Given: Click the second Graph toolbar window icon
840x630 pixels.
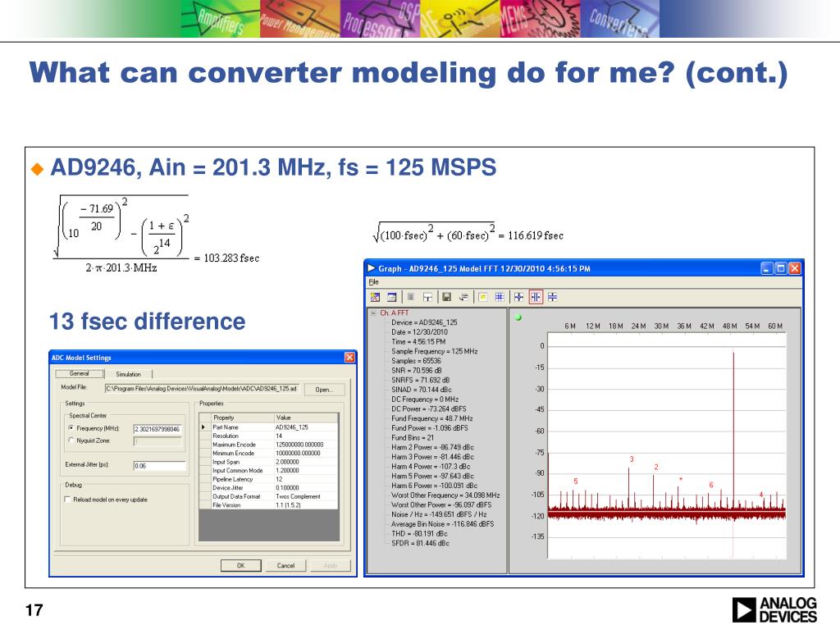Looking at the screenshot, I should click(392, 297).
